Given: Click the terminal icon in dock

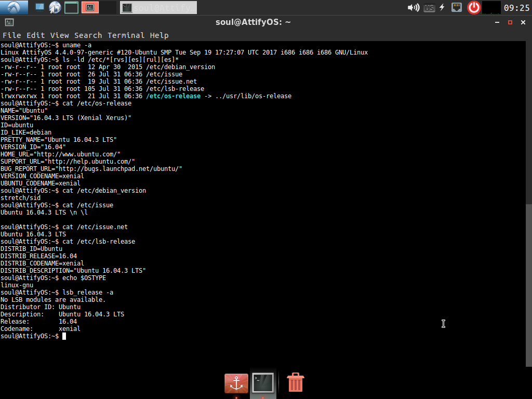Looking at the screenshot, I should (x=263, y=383).
